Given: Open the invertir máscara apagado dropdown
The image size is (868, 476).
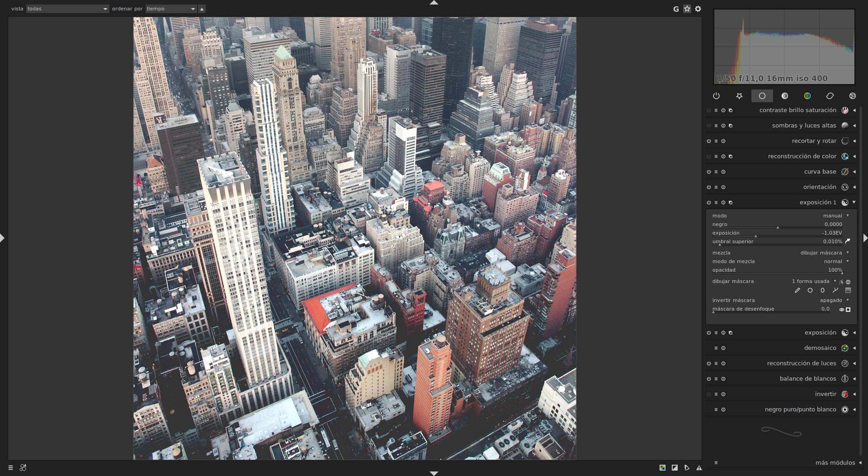Looking at the screenshot, I should pos(781,300).
